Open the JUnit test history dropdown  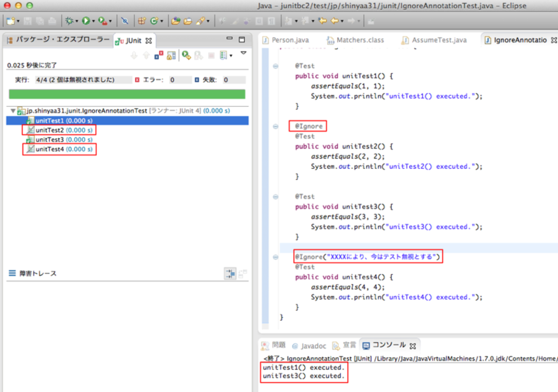231,55
